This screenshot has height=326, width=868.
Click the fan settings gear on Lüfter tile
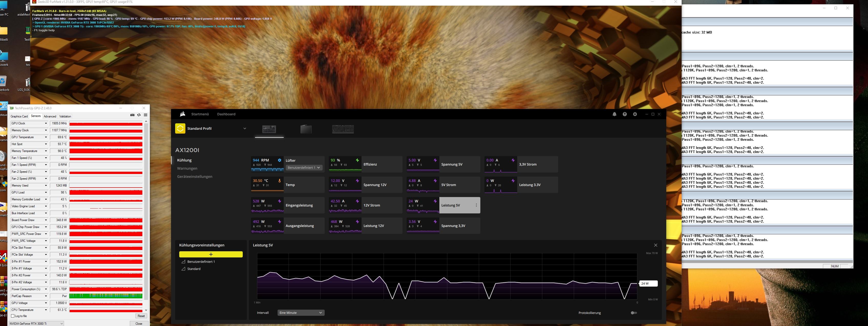pos(279,160)
